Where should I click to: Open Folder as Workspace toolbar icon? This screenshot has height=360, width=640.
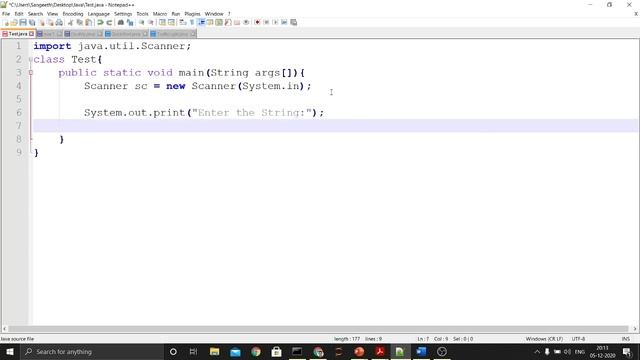(237, 22)
